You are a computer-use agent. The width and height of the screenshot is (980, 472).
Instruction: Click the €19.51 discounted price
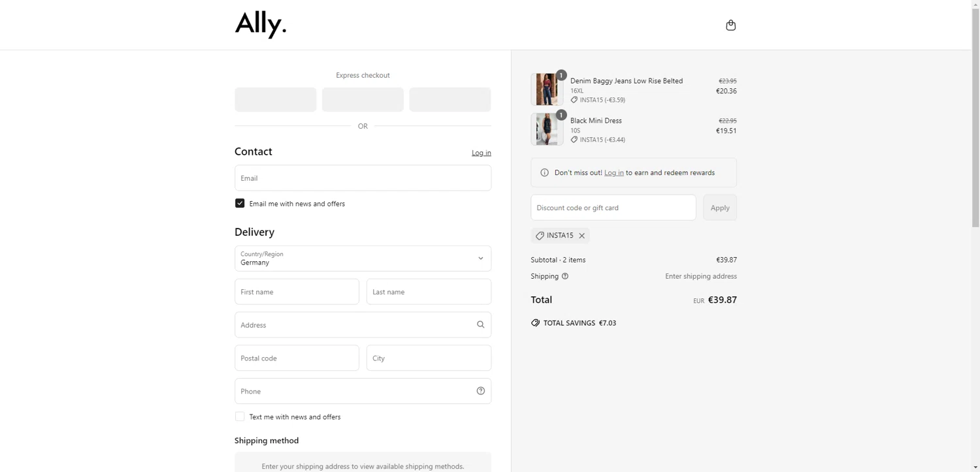(x=727, y=131)
